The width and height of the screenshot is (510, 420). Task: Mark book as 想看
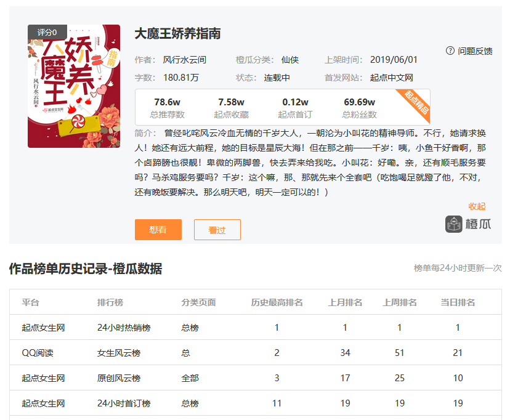tap(158, 230)
